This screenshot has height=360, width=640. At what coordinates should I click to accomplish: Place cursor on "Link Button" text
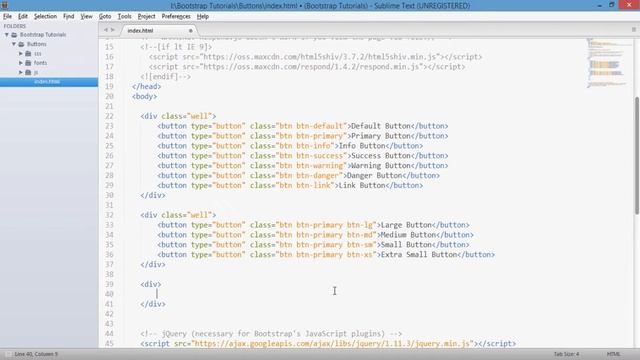(362, 185)
